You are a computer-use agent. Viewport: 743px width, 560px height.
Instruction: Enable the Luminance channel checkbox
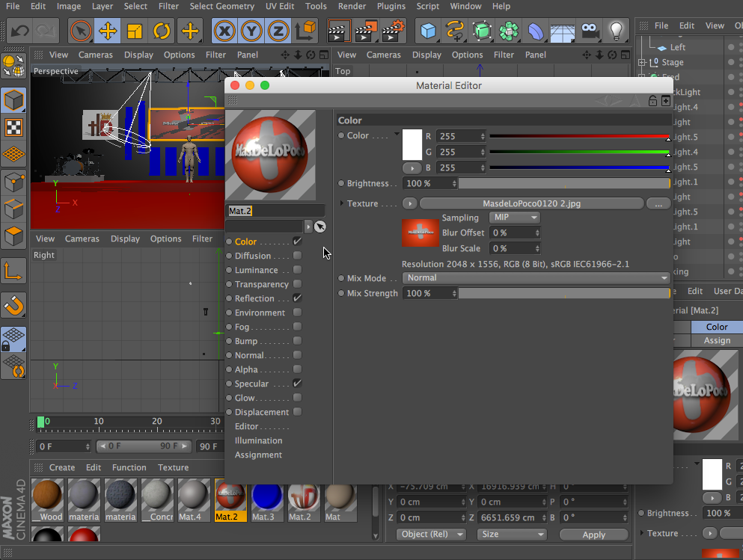point(298,270)
